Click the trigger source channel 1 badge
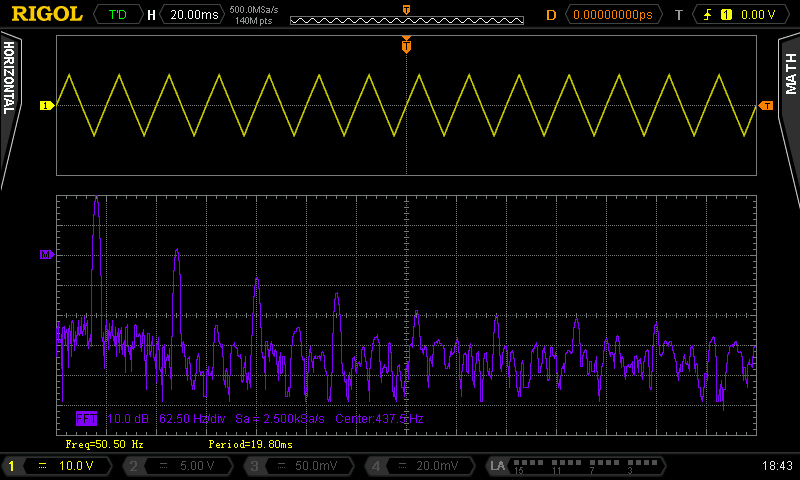The image size is (800, 480). [x=726, y=14]
